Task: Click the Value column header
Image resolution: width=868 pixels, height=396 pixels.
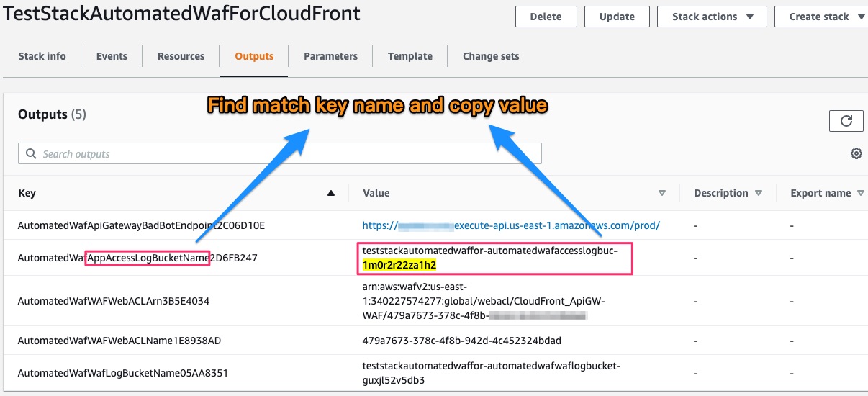Action: click(x=376, y=193)
